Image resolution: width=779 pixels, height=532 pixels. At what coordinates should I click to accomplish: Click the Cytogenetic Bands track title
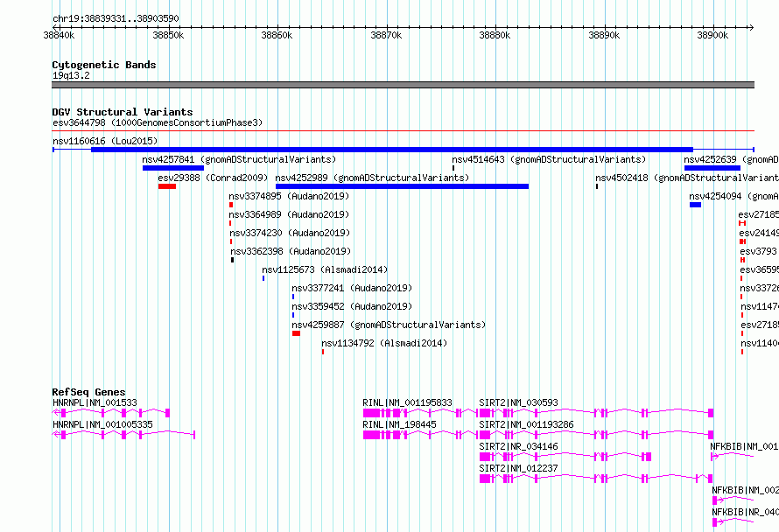coord(104,65)
